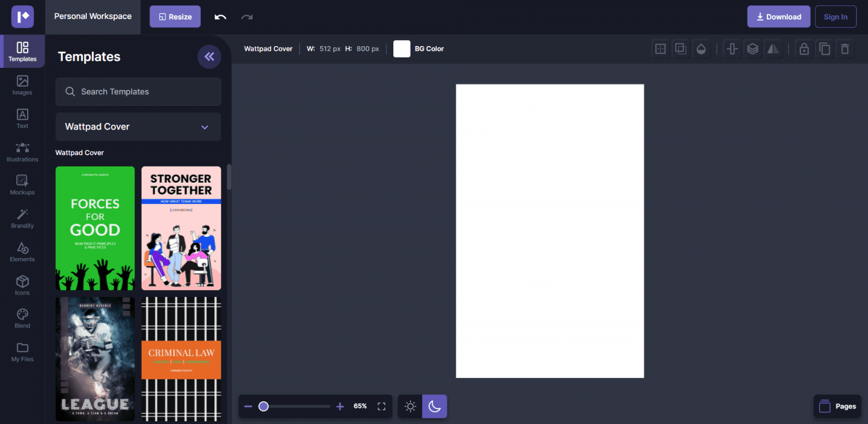Open the BG Color swatch
The image size is (868, 424).
(x=401, y=49)
